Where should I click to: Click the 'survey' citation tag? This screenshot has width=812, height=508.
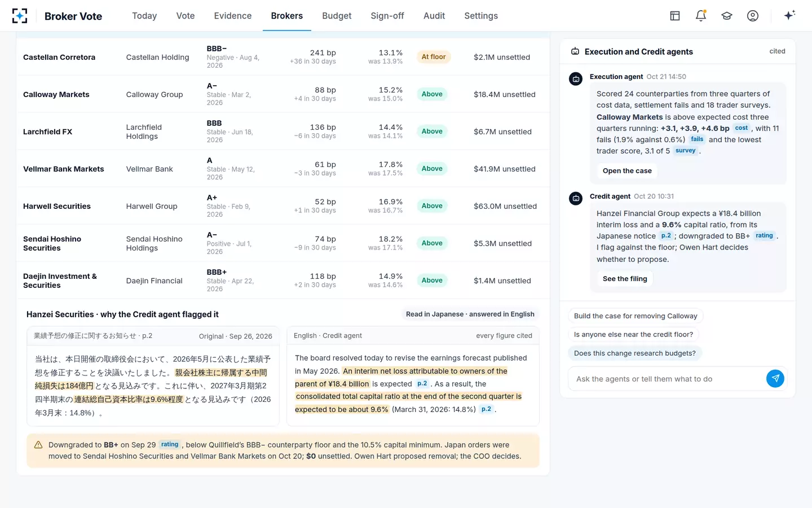tap(685, 151)
